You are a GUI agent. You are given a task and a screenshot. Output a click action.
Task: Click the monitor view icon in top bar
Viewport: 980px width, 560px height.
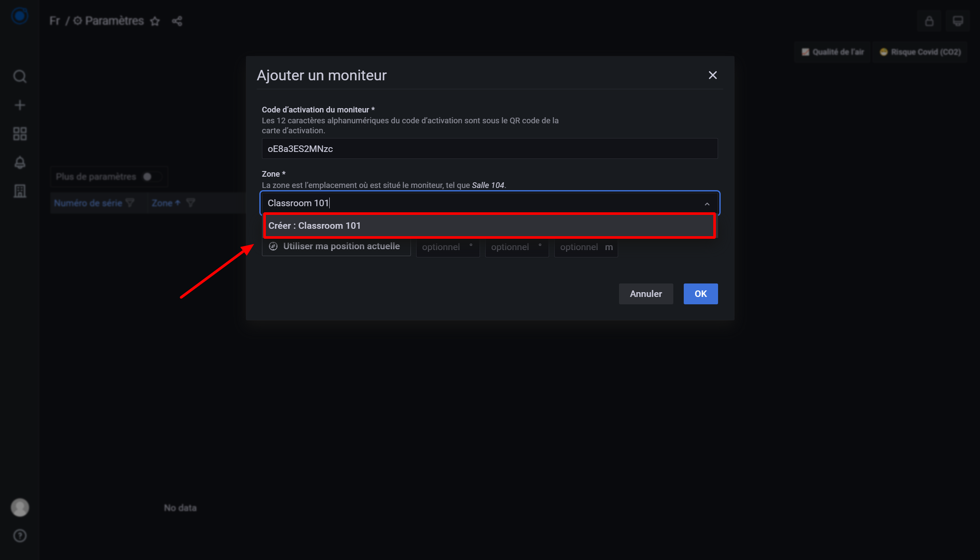(x=958, y=21)
